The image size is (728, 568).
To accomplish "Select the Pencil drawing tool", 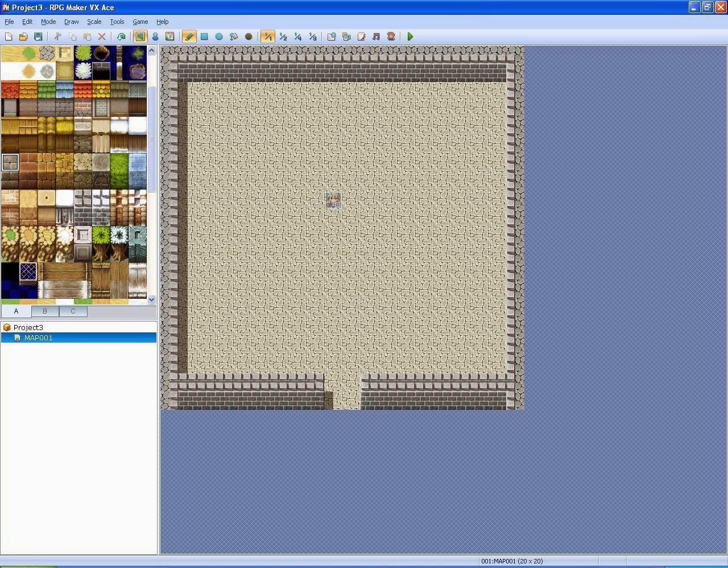I will click(189, 36).
